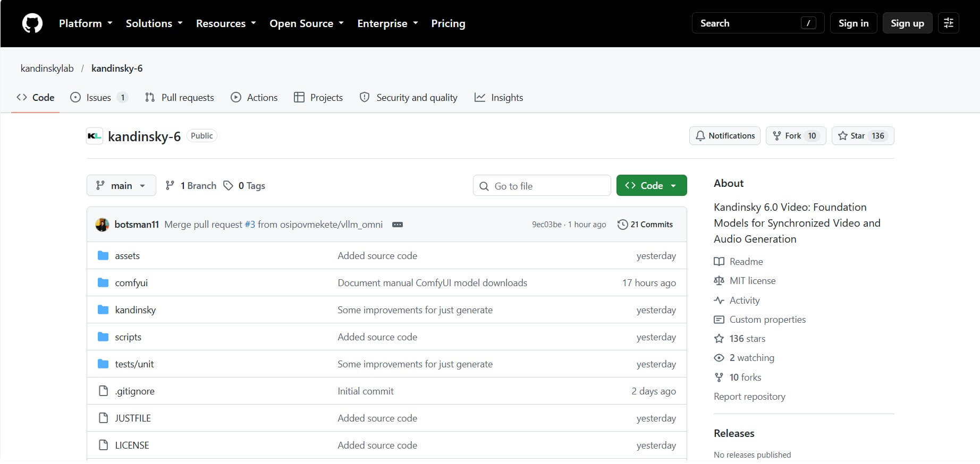The width and height of the screenshot is (980, 464).
Task: Click the fork icon beside 10 forks
Action: click(719, 377)
